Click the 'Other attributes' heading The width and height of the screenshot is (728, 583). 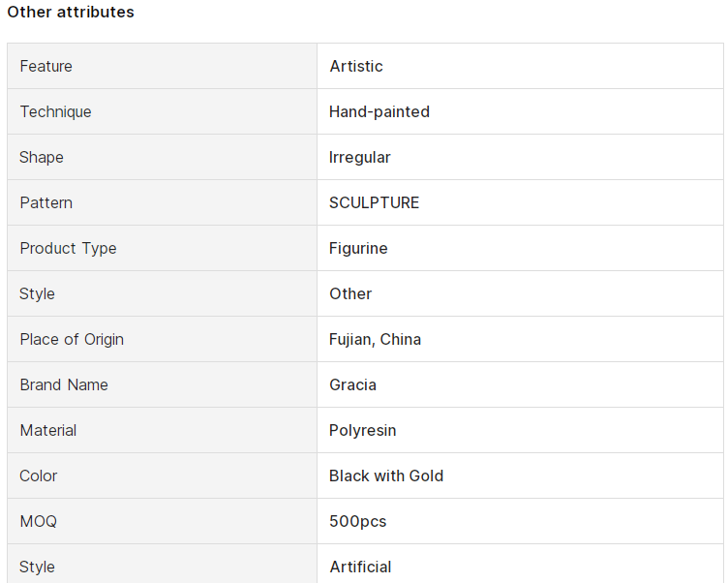tap(71, 12)
